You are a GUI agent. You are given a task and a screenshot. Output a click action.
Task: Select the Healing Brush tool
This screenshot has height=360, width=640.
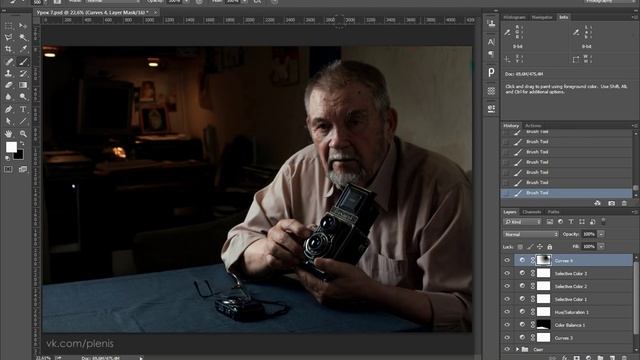tap(9, 62)
